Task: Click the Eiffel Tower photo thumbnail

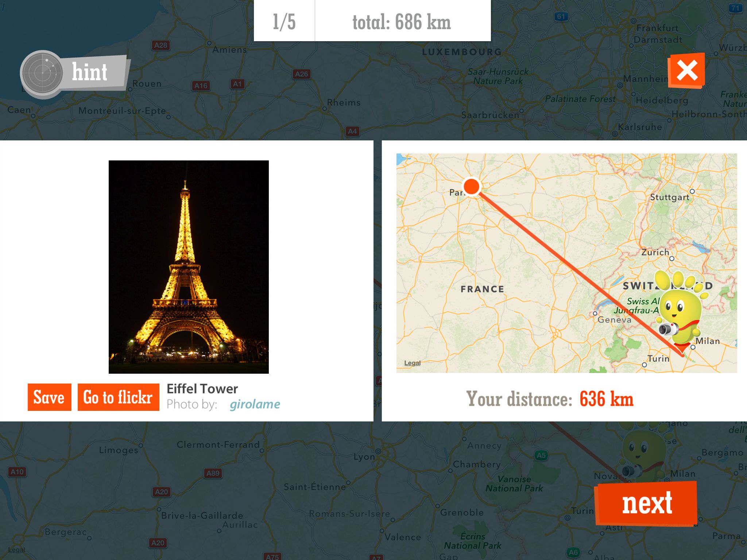Action: pos(189,267)
